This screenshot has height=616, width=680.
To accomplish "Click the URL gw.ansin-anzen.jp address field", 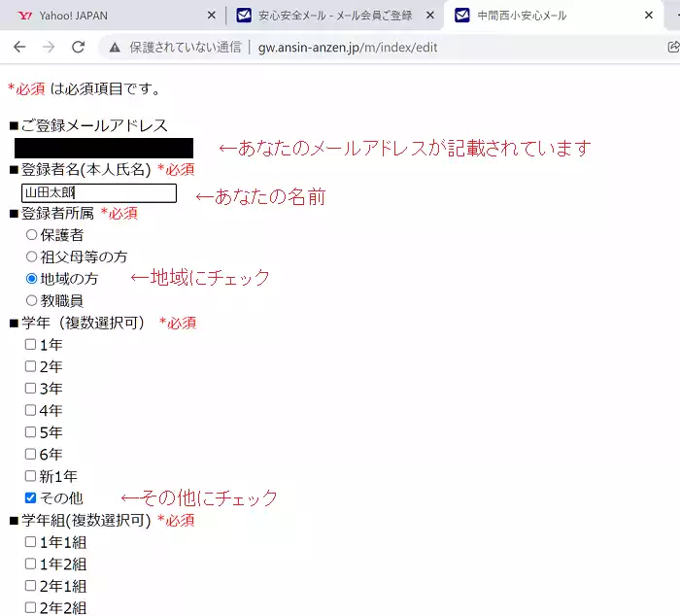I will [348, 48].
